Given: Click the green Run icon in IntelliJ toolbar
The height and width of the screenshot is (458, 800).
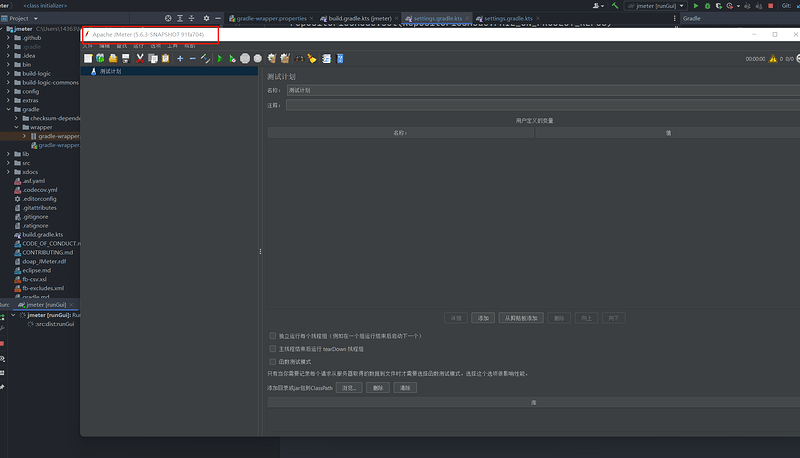Looking at the screenshot, I should pyautogui.click(x=695, y=6).
